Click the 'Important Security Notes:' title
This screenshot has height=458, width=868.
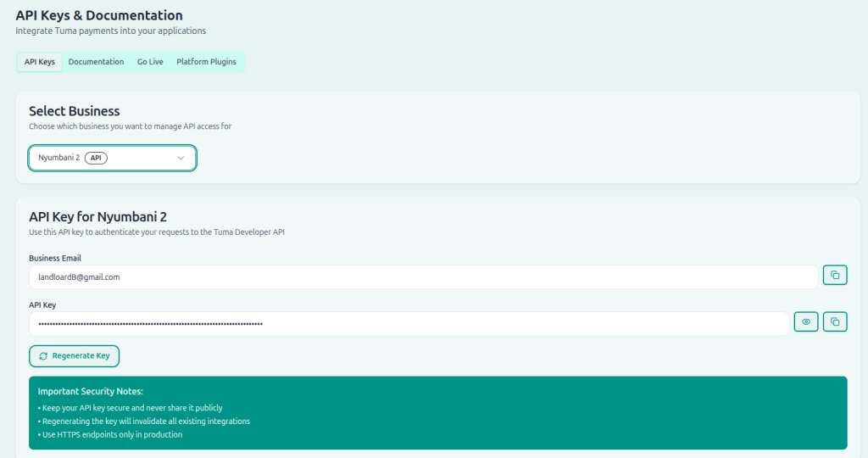coord(90,392)
